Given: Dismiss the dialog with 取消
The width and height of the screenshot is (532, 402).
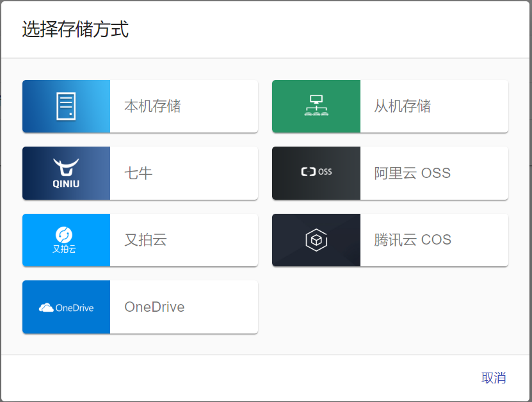Looking at the screenshot, I should pos(494,378).
